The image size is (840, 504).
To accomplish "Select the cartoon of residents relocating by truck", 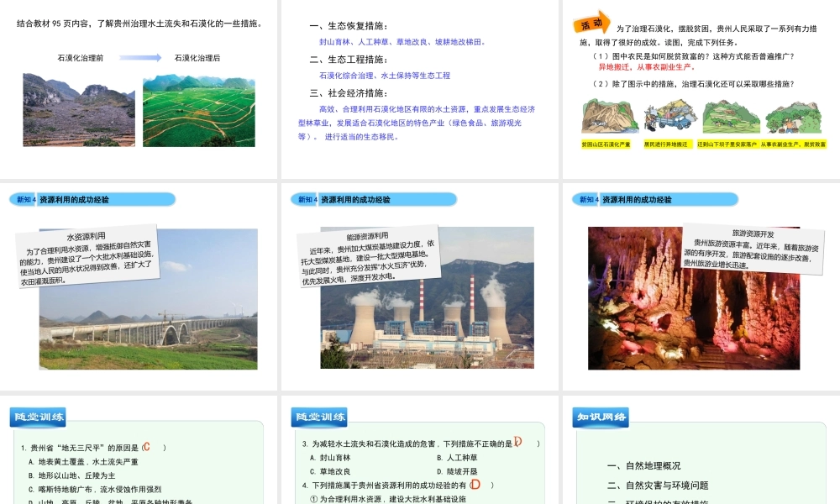I will click(x=670, y=115).
